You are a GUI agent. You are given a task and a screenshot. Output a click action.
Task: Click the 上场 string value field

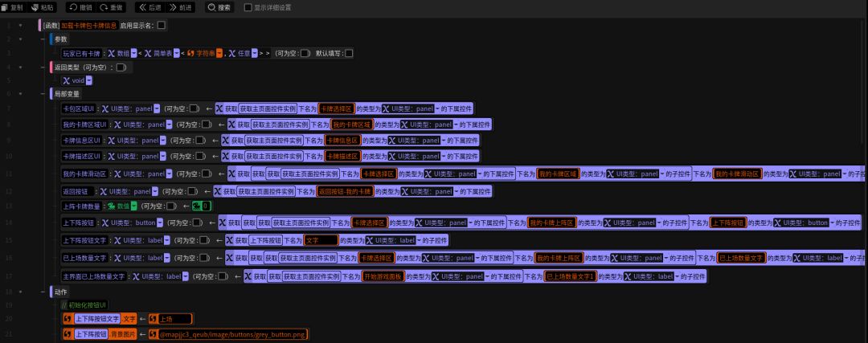pos(175,319)
